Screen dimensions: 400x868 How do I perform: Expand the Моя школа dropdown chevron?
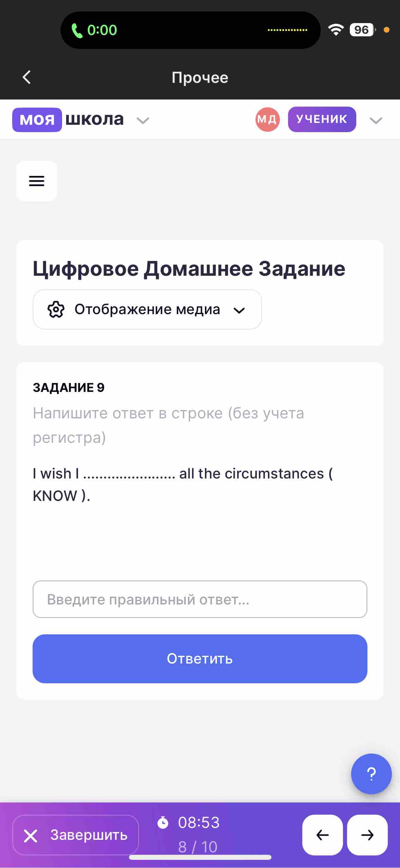click(x=143, y=120)
